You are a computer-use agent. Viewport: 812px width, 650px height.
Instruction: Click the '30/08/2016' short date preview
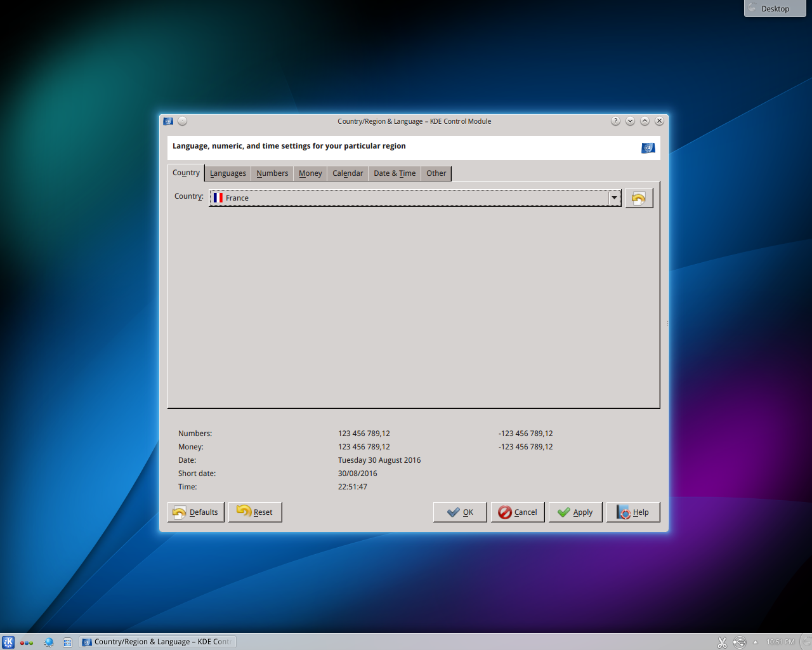(x=358, y=474)
